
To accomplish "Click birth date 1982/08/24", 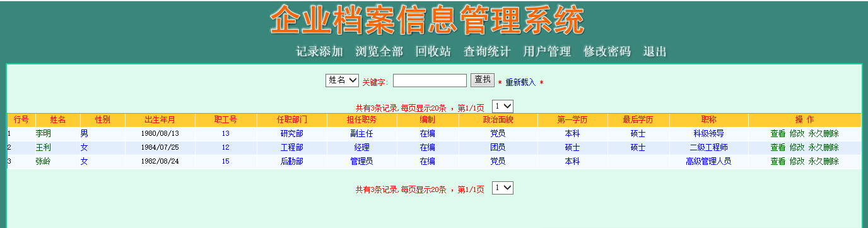I will 160,161.
